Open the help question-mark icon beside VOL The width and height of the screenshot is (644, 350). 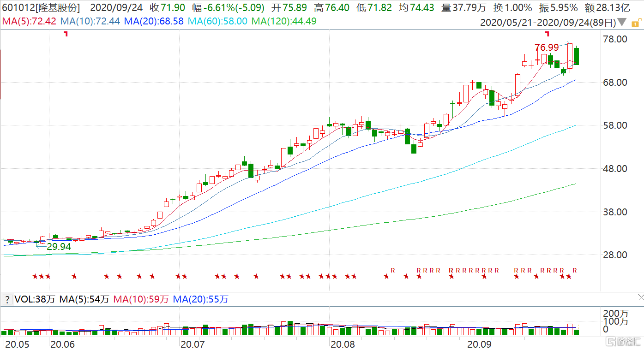point(7,299)
